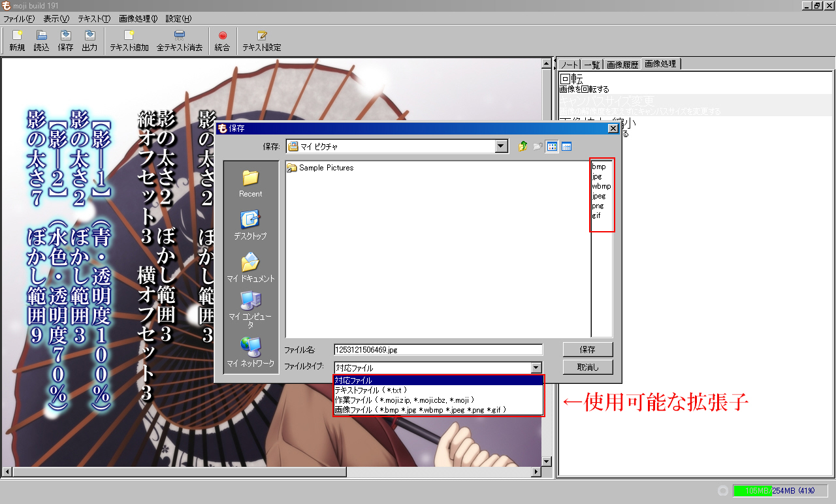Open the 表示(V) menu

coord(56,19)
